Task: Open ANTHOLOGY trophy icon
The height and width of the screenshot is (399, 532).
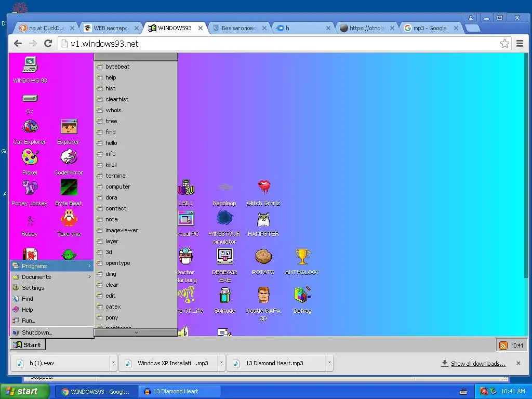Action: [x=302, y=257]
